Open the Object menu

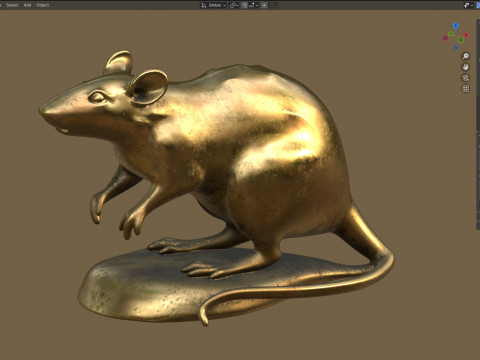(x=43, y=5)
